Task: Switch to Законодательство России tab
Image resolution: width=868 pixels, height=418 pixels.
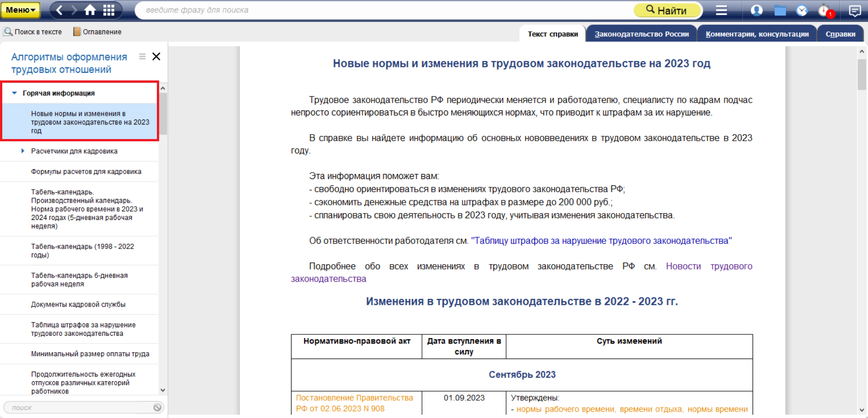Action: [x=642, y=34]
